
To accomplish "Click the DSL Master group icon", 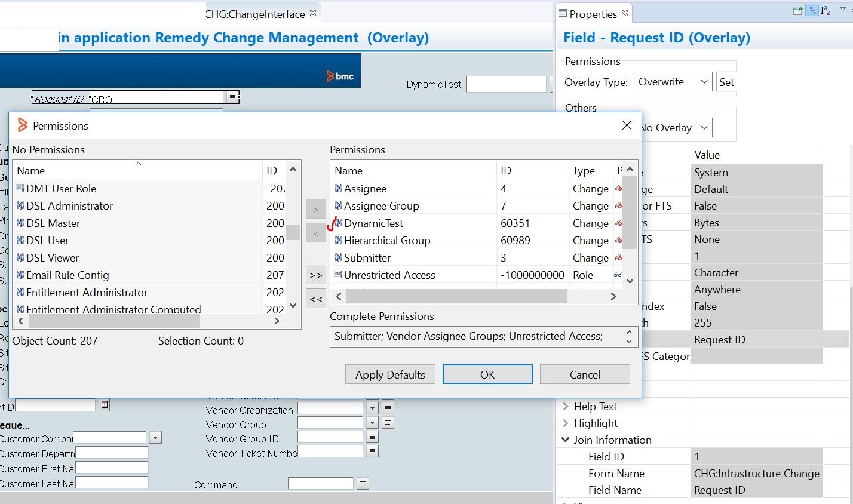I will coord(21,223).
